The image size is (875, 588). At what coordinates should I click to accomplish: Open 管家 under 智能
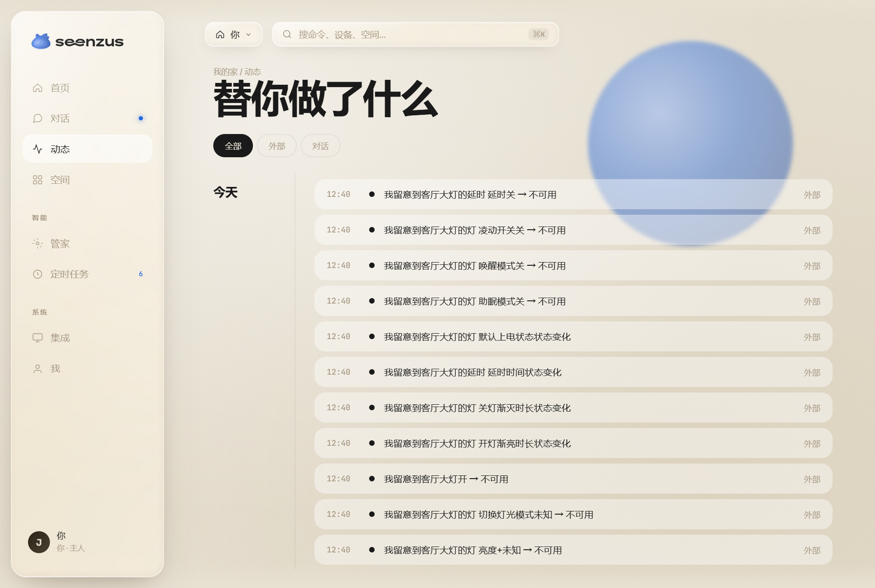(x=87, y=243)
